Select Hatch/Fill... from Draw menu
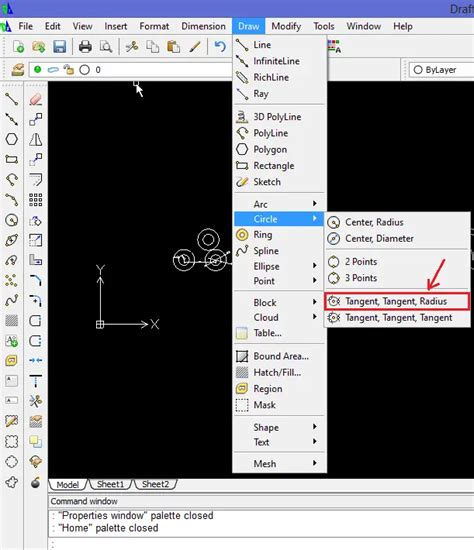 pos(279,373)
